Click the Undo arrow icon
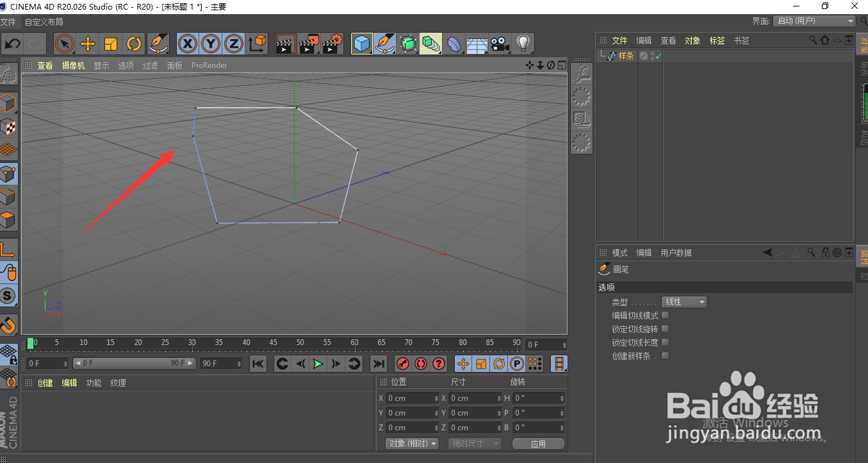The width and height of the screenshot is (868, 463). (x=13, y=44)
